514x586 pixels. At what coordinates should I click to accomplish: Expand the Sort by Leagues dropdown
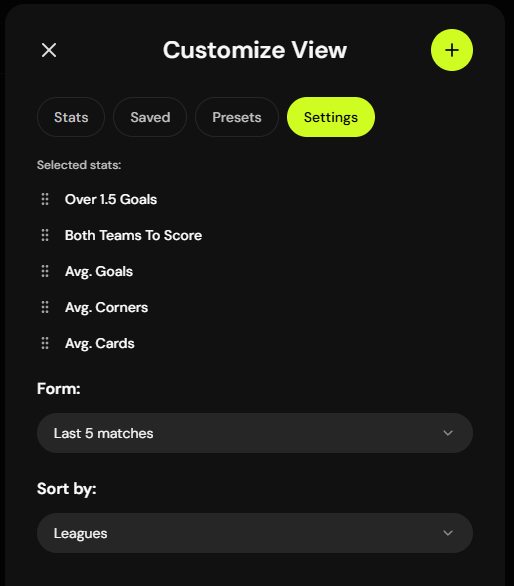pyautogui.click(x=255, y=533)
